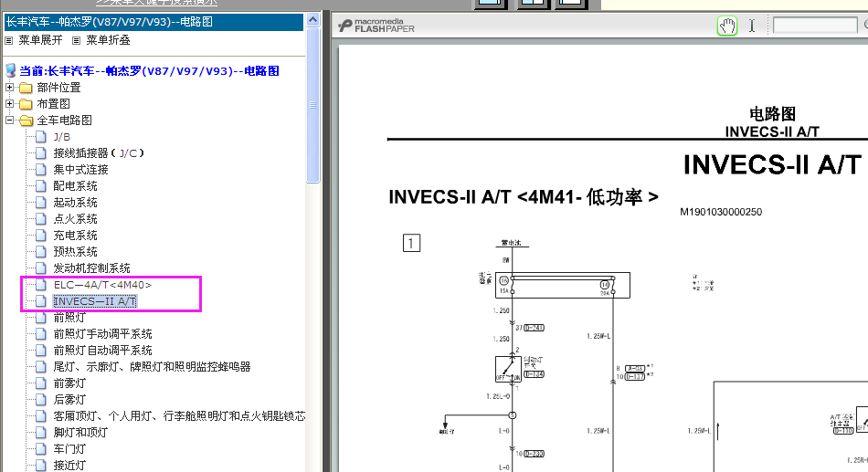This screenshot has height=472, width=868.
Task: Click the document icon beside ELC—4A/T<4M40>
Action: click(40, 285)
